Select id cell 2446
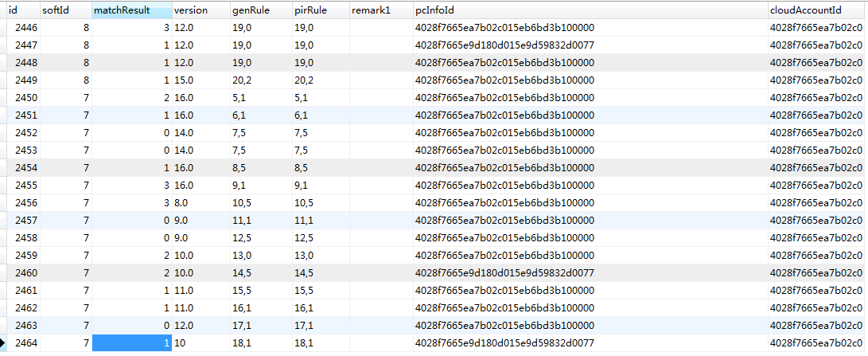This screenshot has height=356, width=868. 23,28
